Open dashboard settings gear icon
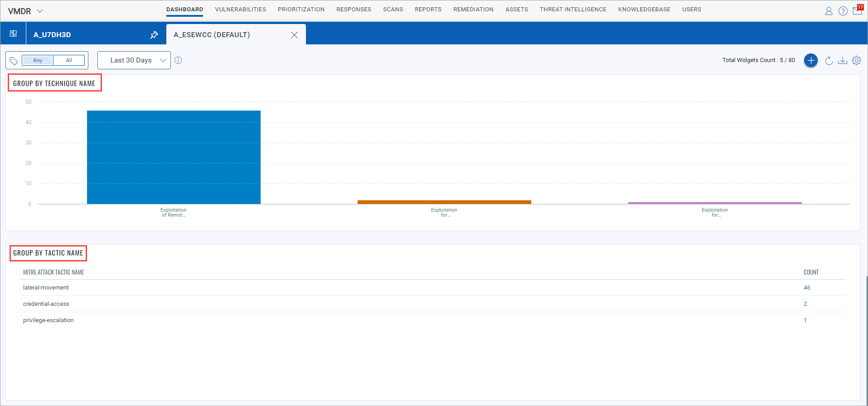868x406 pixels. tap(856, 60)
